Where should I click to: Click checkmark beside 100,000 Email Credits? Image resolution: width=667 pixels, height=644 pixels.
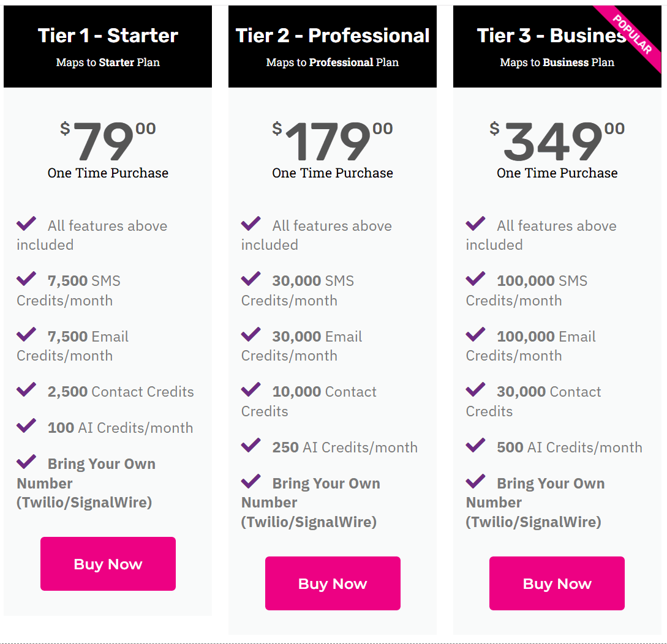pyautogui.click(x=476, y=335)
